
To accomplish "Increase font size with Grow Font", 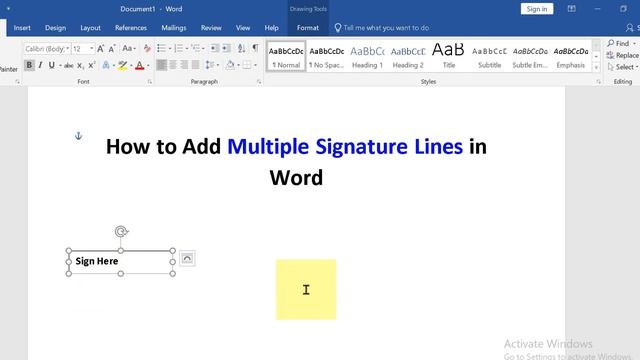I will pyautogui.click(x=100, y=49).
